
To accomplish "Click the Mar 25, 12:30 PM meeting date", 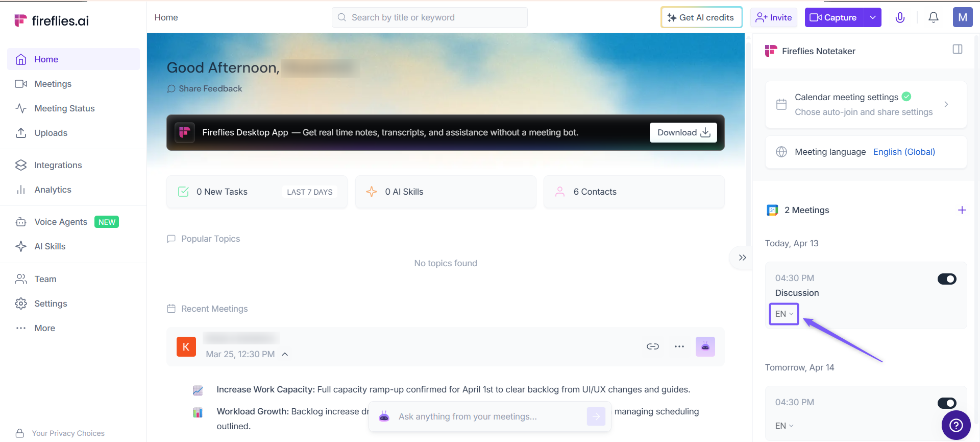I will pyautogui.click(x=240, y=354).
